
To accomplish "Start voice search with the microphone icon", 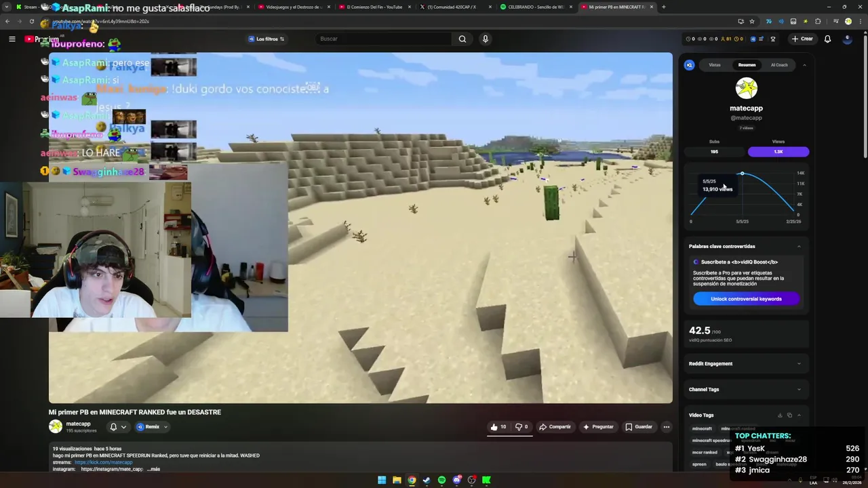I will (x=485, y=39).
